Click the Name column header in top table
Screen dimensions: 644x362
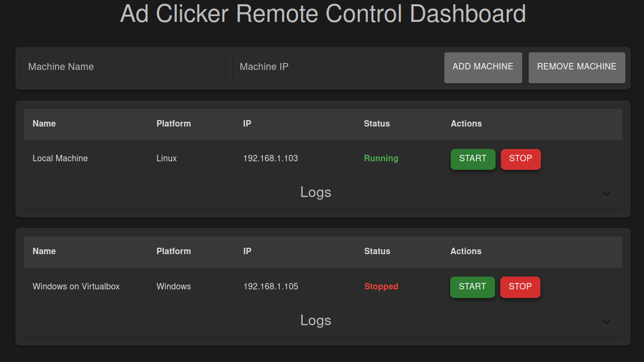coord(44,123)
